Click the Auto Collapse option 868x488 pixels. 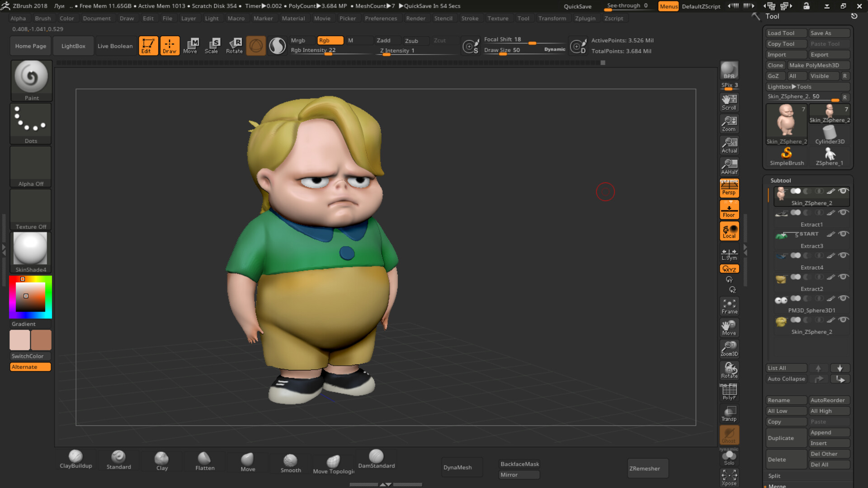point(786,379)
